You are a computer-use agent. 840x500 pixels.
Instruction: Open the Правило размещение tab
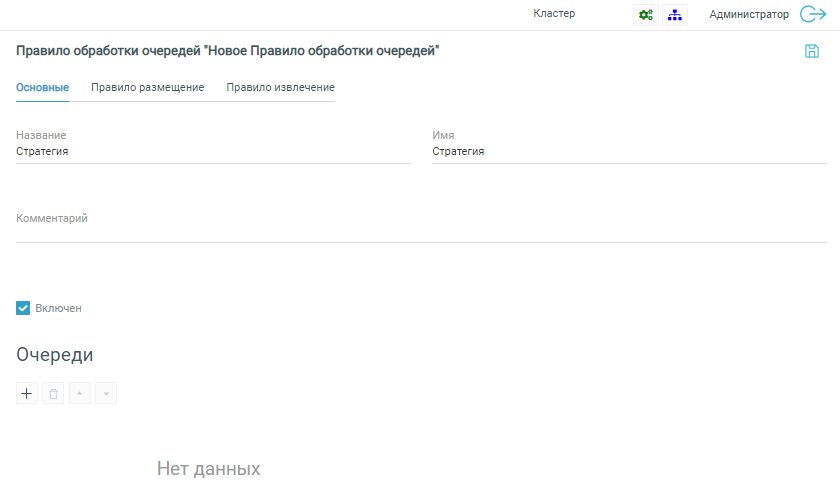click(x=147, y=88)
